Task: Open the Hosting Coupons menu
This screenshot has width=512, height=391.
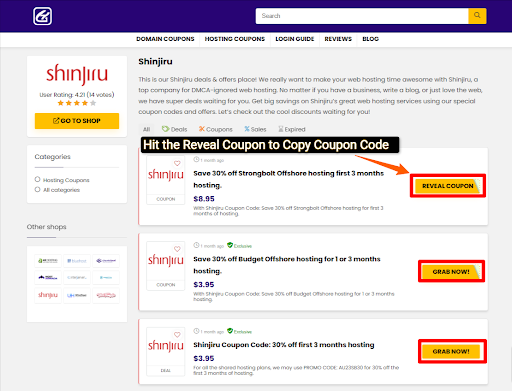Action: pyautogui.click(x=235, y=39)
